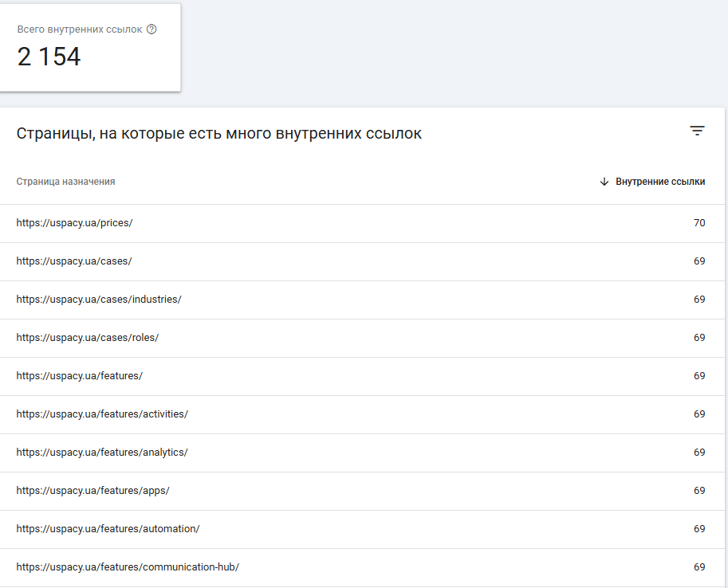
Task: Click the 69 count in the cases/roles row
Action: pyautogui.click(x=699, y=337)
